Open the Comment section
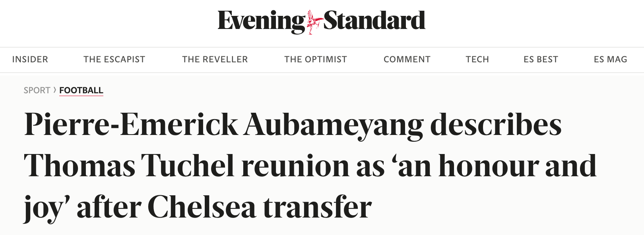 (x=407, y=60)
